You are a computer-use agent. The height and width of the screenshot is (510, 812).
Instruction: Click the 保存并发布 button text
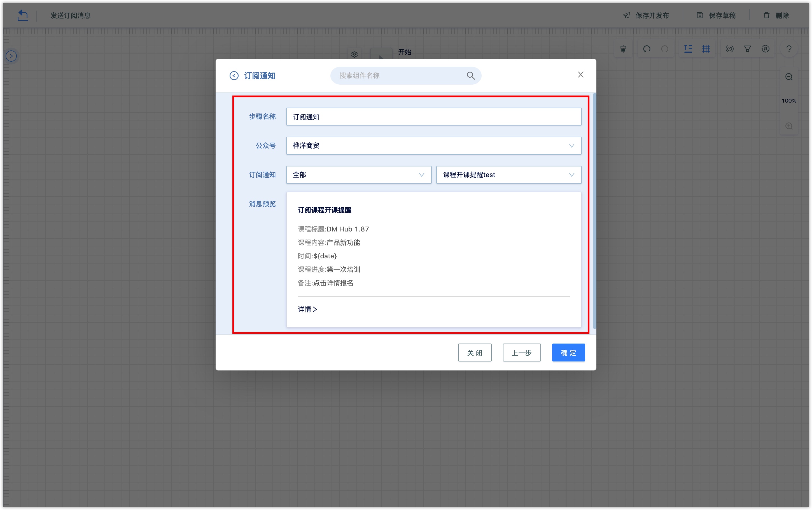pyautogui.click(x=652, y=15)
